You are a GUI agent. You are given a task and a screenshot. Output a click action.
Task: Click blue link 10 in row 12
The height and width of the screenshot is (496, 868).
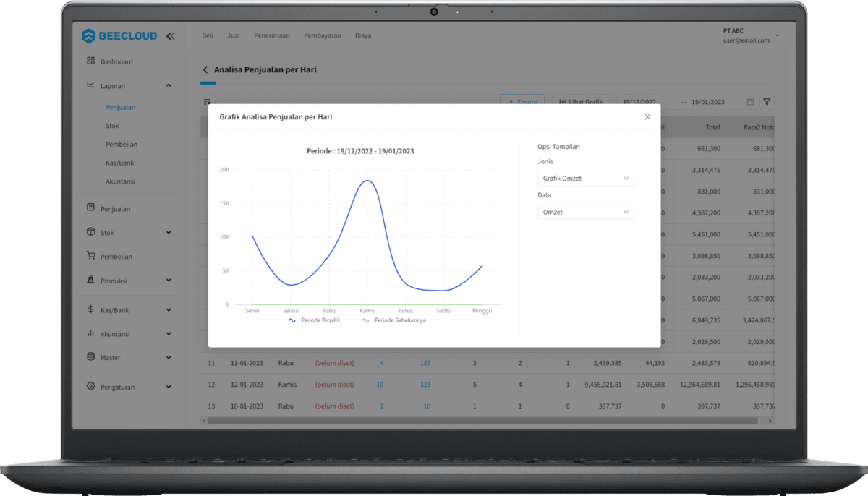(x=380, y=385)
